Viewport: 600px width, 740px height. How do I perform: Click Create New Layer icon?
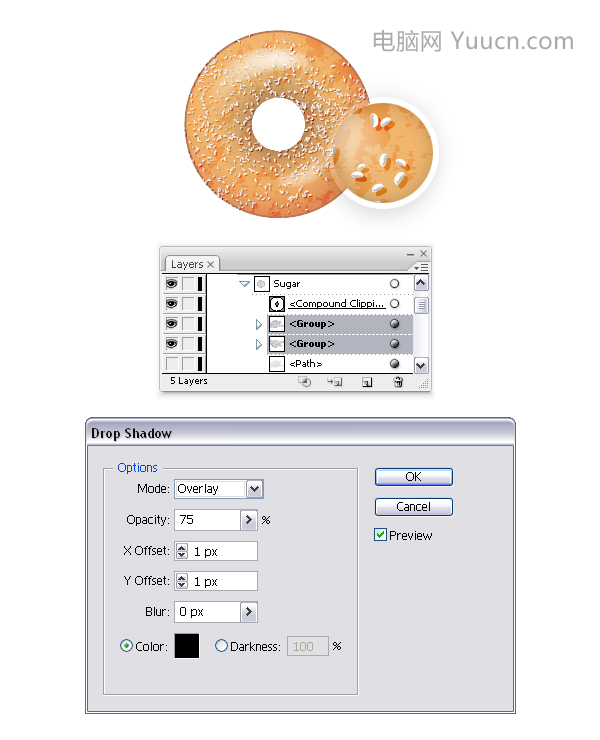[x=367, y=382]
